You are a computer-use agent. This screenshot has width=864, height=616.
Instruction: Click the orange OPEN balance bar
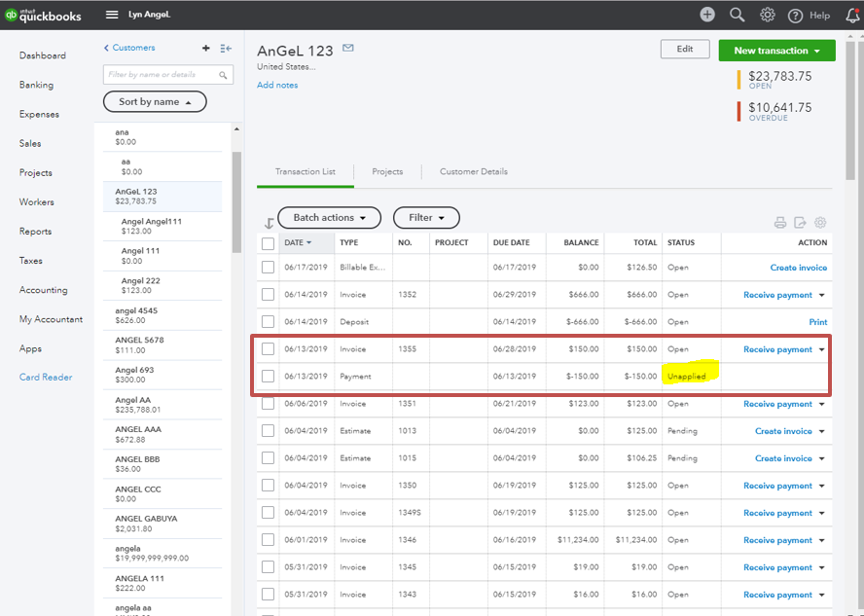tap(738, 80)
